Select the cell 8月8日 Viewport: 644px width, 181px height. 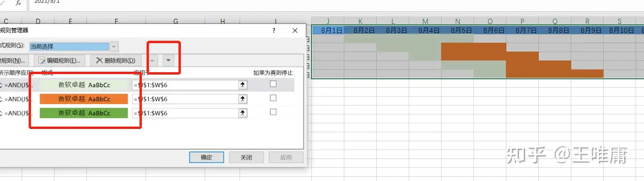[555, 30]
